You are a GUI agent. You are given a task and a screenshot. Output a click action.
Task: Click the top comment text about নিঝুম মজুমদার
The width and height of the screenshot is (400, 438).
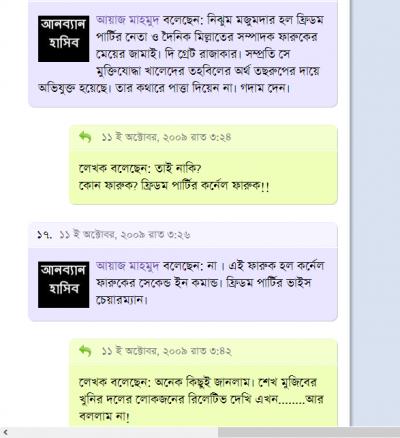point(182,54)
